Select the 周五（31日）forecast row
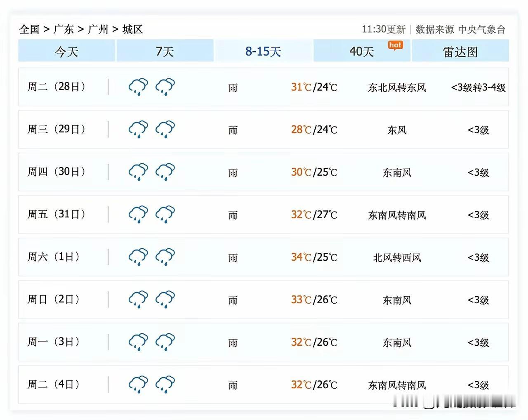528x420 pixels. point(264,215)
